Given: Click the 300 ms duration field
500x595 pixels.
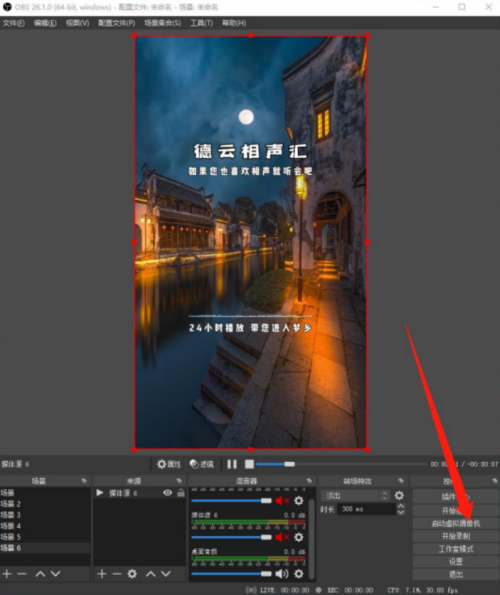Looking at the screenshot, I should point(366,509).
